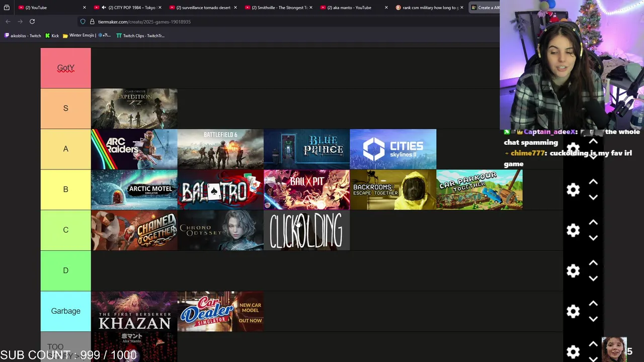This screenshot has width=644, height=362.
Task: Click the site lock icon in address bar
Action: [x=92, y=22]
